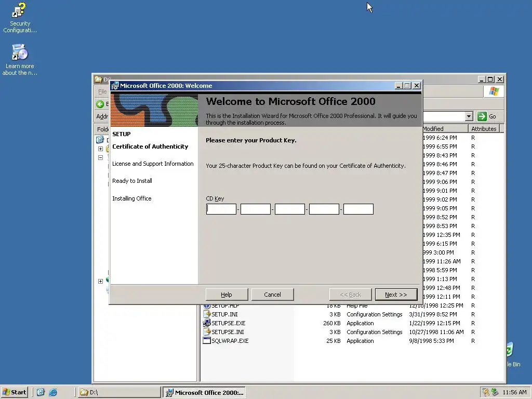Launch Internet Explorer from quick launch
This screenshot has width=532, height=399.
53,392
